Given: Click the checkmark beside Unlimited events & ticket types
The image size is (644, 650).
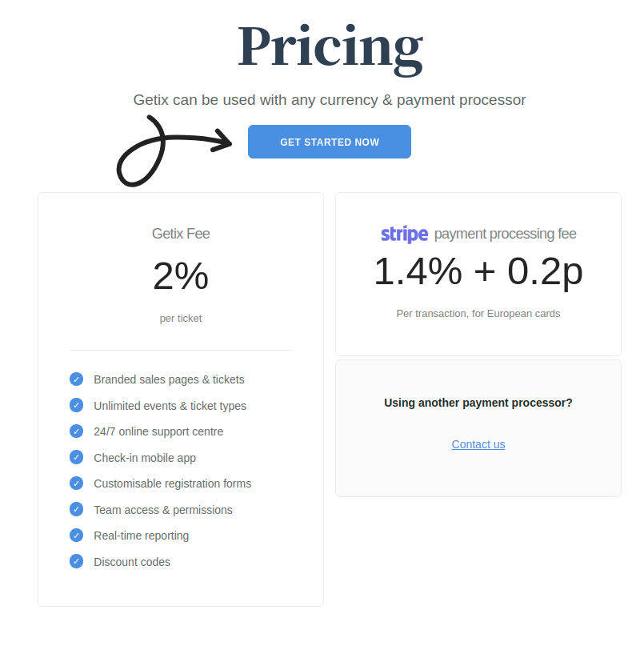Looking at the screenshot, I should [x=76, y=405].
